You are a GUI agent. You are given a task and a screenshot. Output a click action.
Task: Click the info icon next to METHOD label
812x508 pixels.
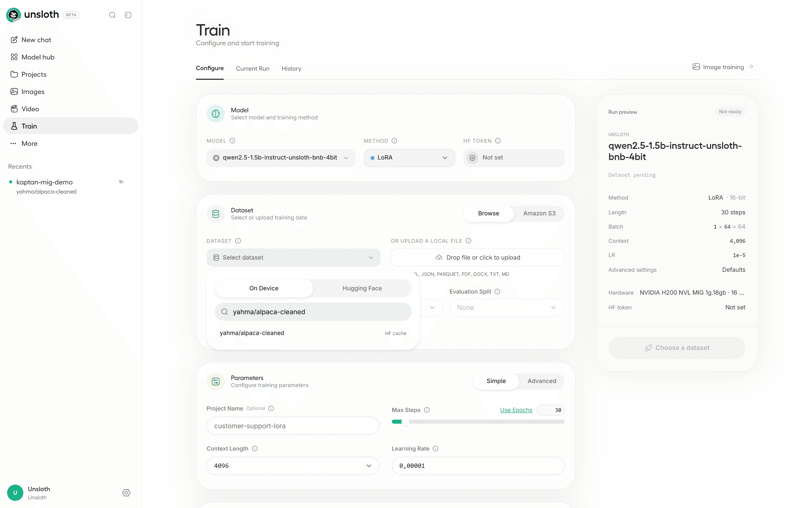(x=395, y=141)
